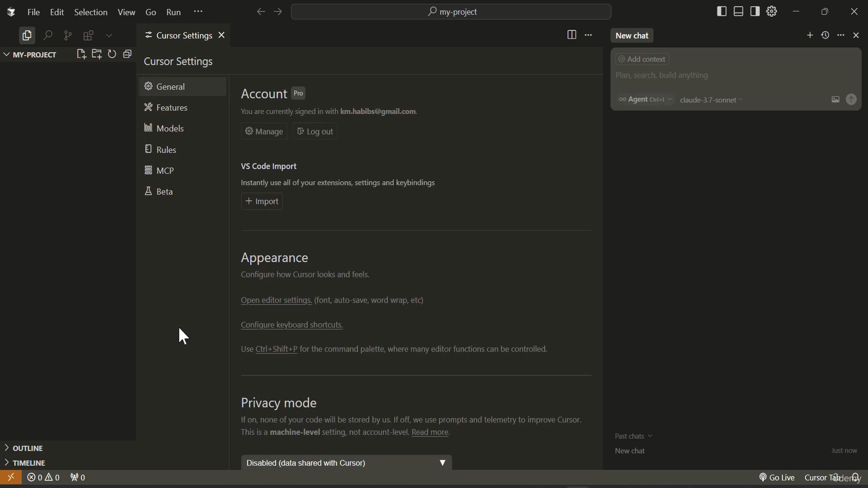Click the Manage account button
868x488 pixels.
point(264,131)
